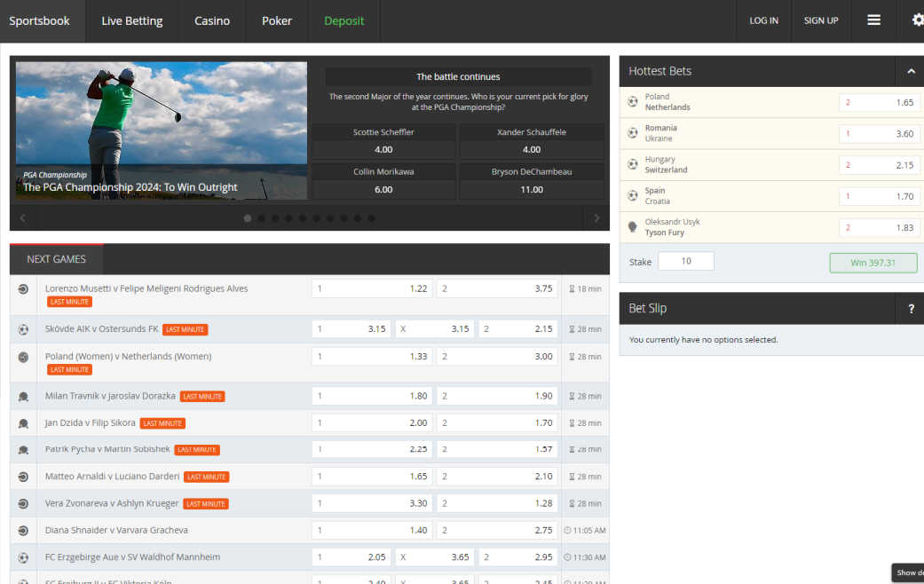
Task: Open FC Erzgebirge Aue v SV Waldhof Mannheim
Action: pos(132,556)
